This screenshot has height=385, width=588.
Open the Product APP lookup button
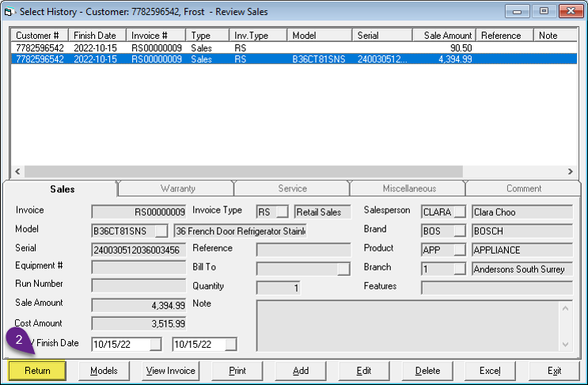pos(460,250)
